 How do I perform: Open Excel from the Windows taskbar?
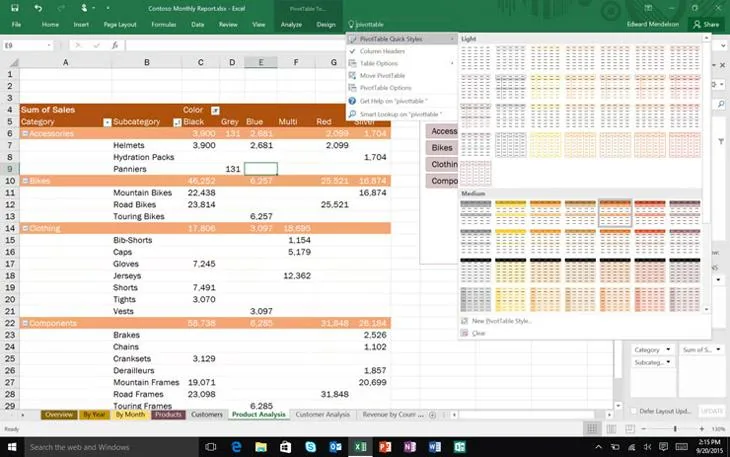pos(360,447)
